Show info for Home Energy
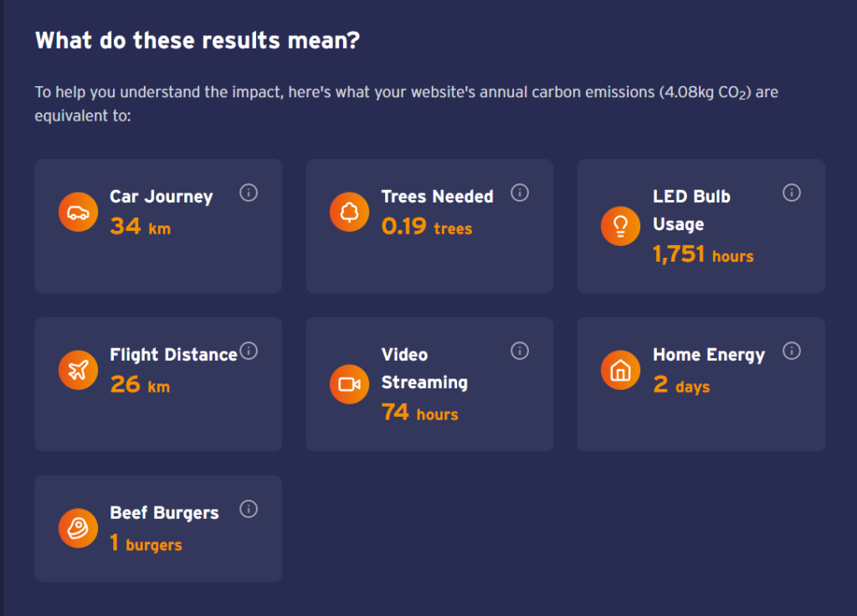Screen dimensions: 857x616 pos(791,351)
